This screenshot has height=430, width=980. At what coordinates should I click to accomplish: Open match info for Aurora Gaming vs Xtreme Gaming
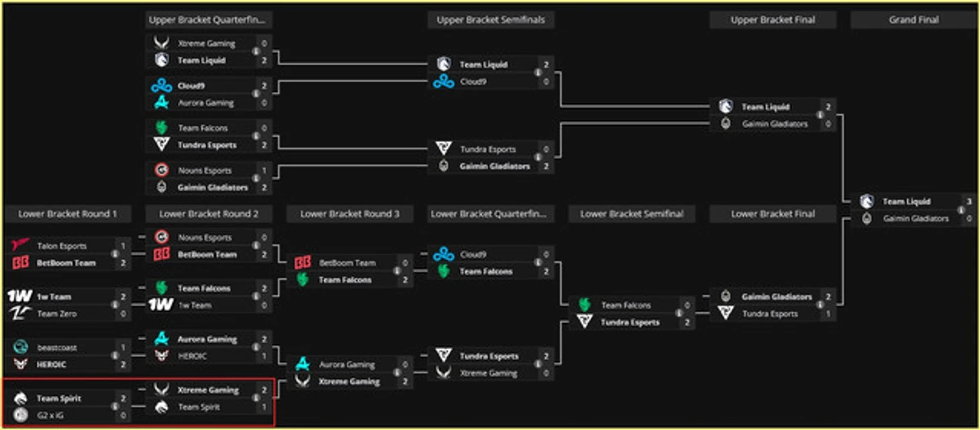click(397, 373)
